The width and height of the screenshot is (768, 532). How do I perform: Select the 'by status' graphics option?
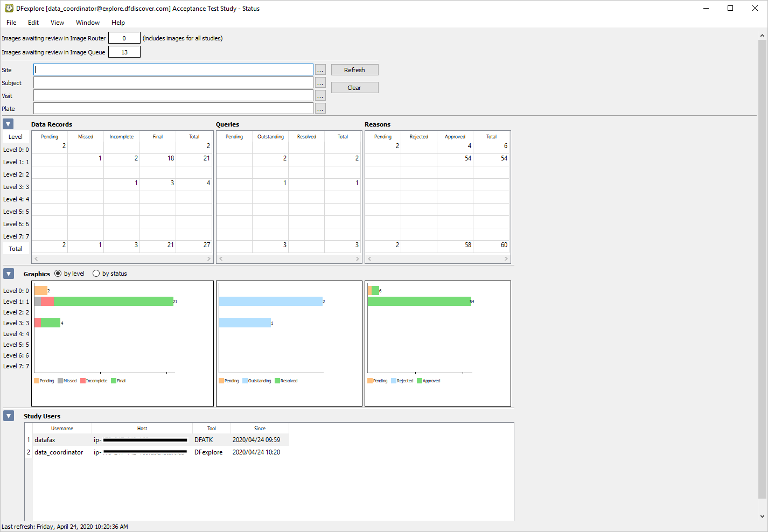96,274
